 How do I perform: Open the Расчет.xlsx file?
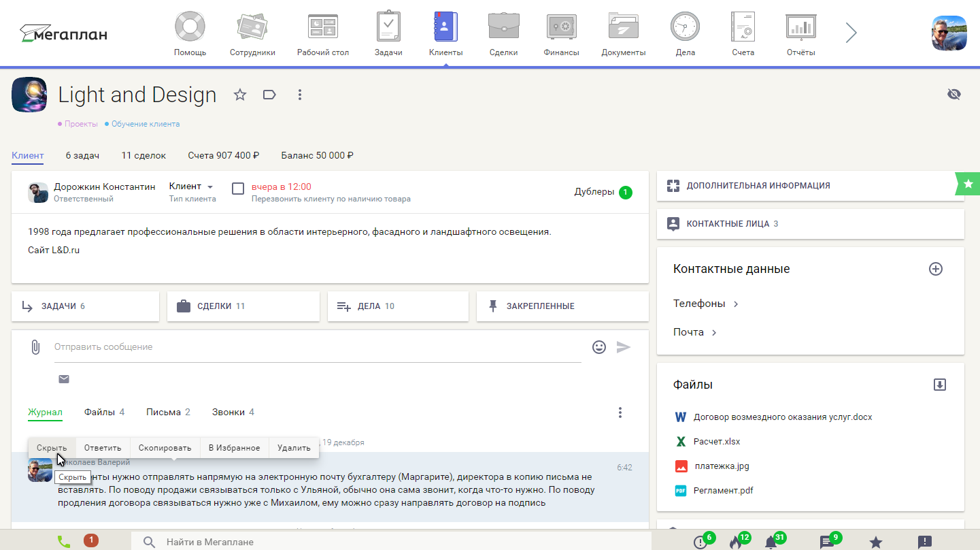point(717,442)
